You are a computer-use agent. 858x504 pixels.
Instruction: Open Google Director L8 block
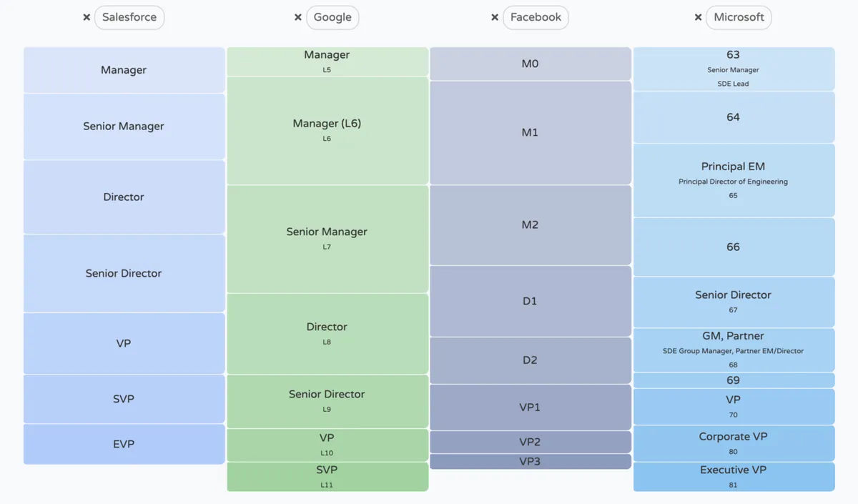327,333
